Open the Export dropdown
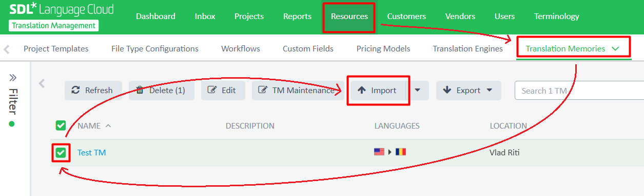This screenshot has height=196, width=644. 469,91
